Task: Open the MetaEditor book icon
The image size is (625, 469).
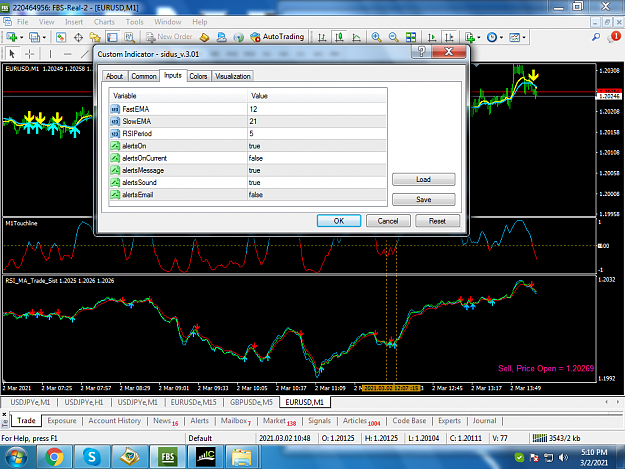Action: [204, 37]
